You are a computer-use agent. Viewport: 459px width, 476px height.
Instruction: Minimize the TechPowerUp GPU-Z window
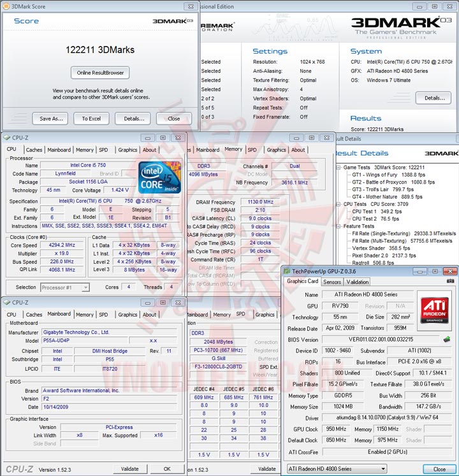coord(420,271)
